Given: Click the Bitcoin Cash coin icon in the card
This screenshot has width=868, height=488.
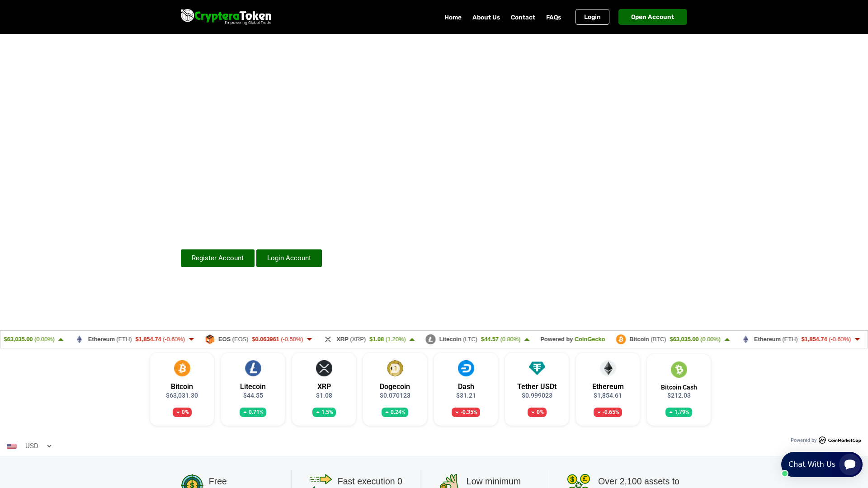Looking at the screenshot, I should pos(679,370).
